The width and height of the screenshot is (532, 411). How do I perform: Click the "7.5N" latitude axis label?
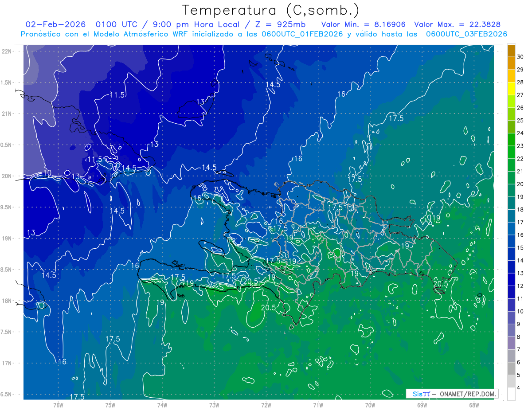[7, 332]
